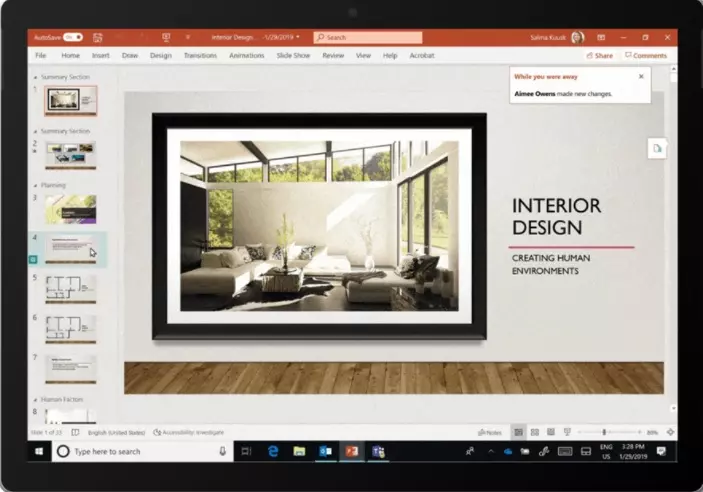
Task: Select slide 6 floor plan thumbnail
Action: point(71,329)
